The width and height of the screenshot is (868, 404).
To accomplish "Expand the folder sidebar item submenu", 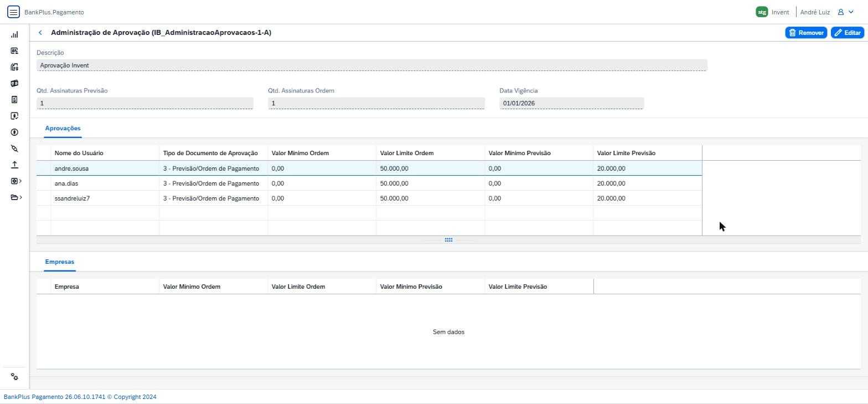I will (16, 197).
